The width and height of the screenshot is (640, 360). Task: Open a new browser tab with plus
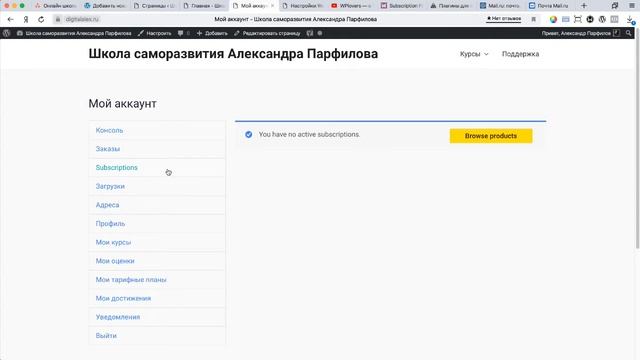pos(584,6)
